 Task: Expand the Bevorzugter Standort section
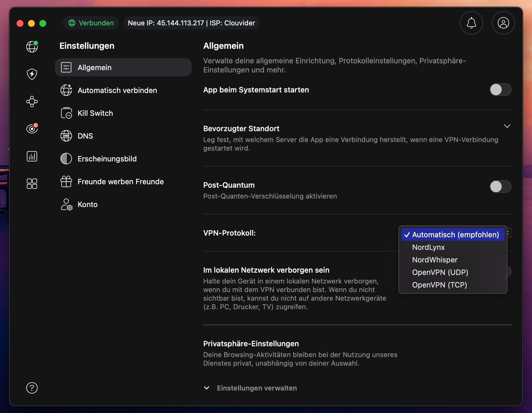click(x=507, y=126)
